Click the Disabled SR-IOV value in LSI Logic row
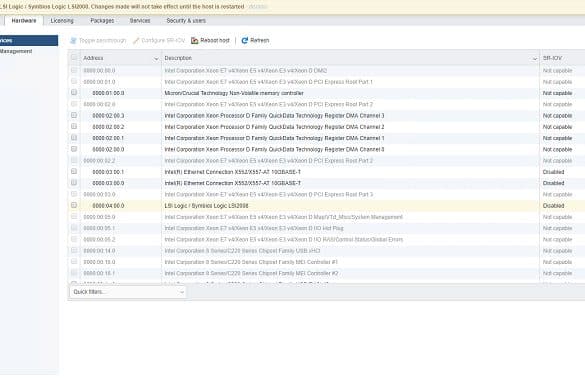This screenshot has height=382, width=585. click(x=553, y=206)
